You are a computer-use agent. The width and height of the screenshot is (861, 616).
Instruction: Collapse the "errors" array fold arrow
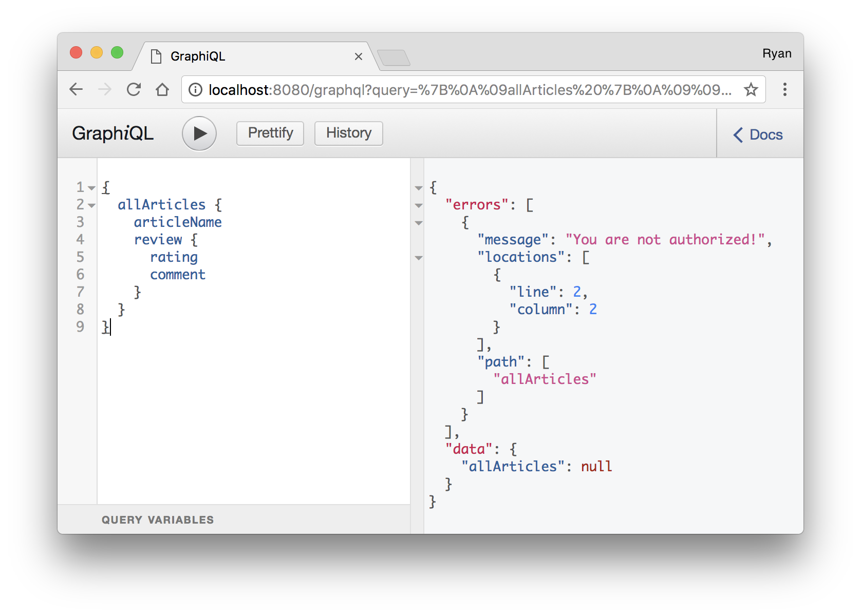(419, 205)
